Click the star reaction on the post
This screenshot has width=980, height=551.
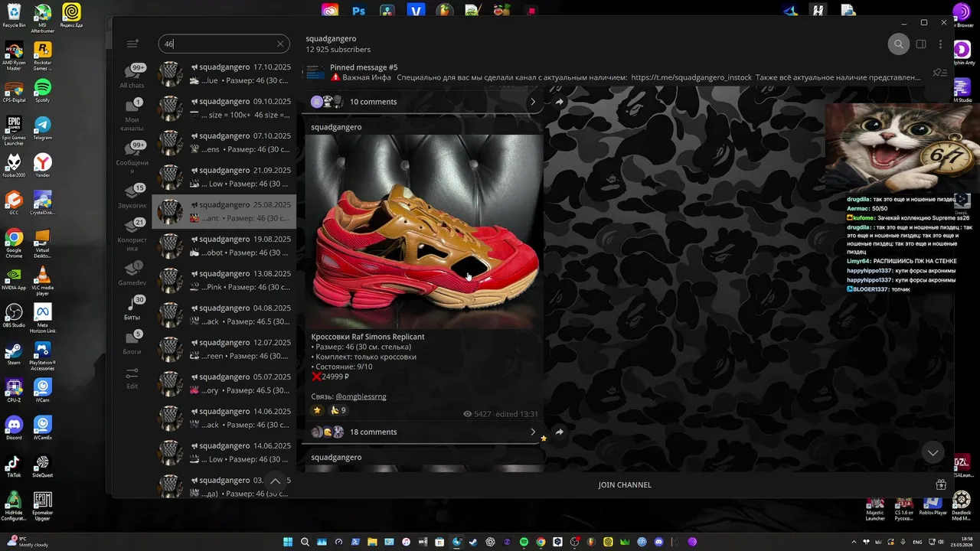pos(317,410)
